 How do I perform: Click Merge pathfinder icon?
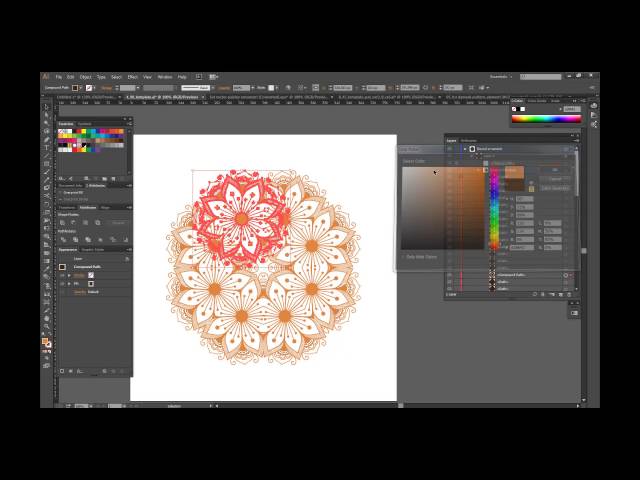pos(88,240)
